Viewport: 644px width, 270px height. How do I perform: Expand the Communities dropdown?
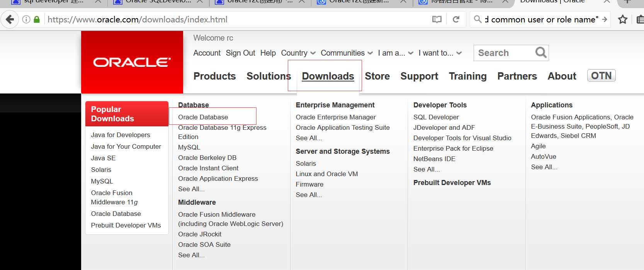point(347,53)
